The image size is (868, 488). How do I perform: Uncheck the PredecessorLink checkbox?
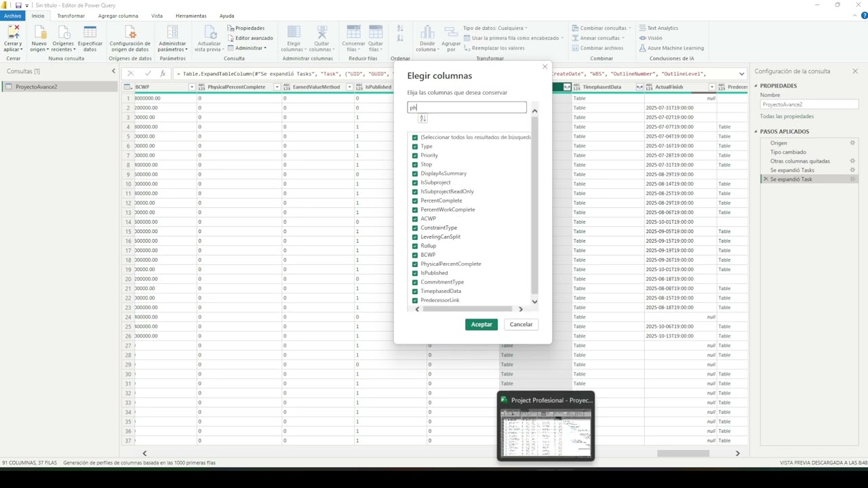coord(415,300)
